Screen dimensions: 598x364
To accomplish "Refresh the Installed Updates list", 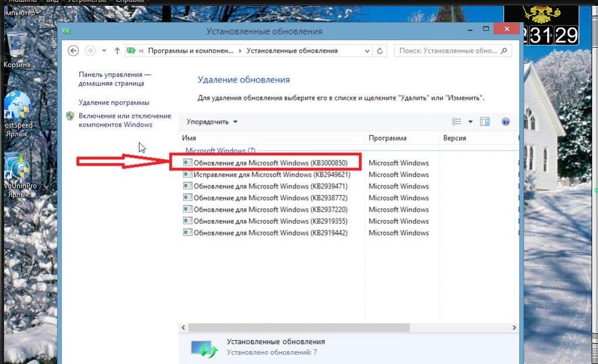I will pyautogui.click(x=380, y=51).
